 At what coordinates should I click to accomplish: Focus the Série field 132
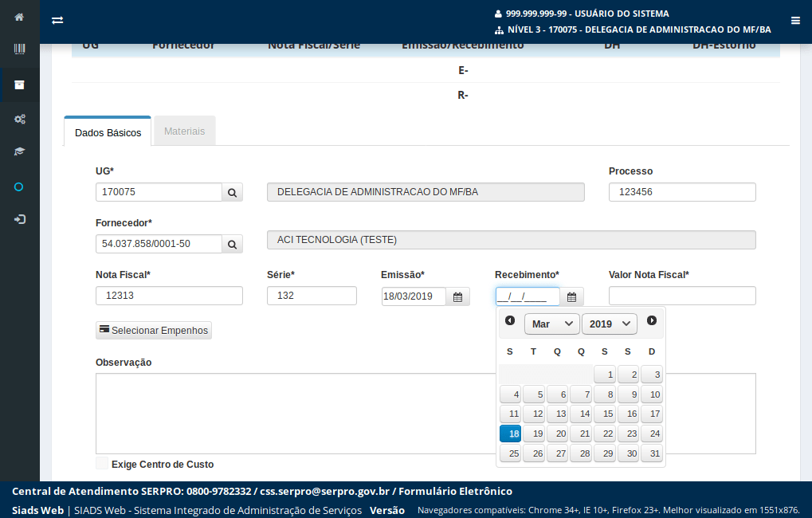coord(312,296)
